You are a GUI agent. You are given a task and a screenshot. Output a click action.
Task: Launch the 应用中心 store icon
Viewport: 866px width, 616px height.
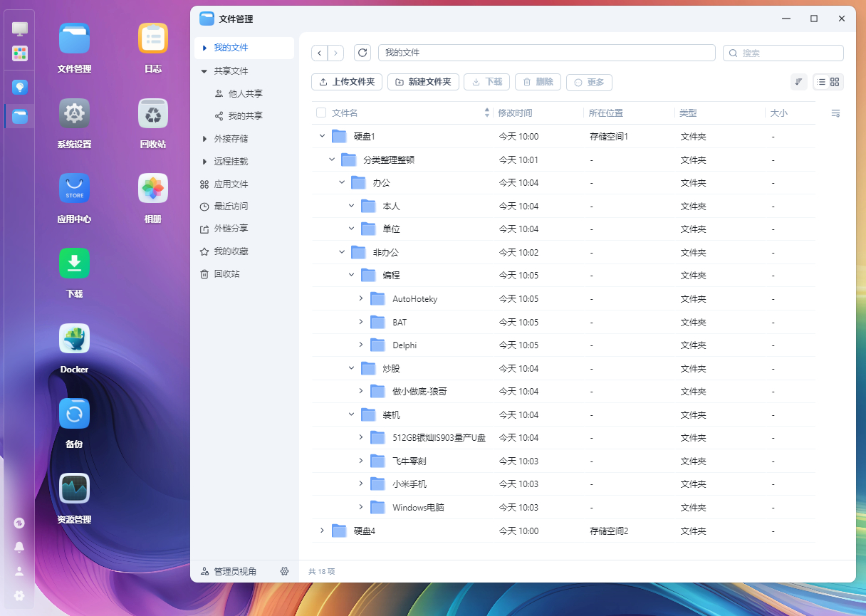74,189
